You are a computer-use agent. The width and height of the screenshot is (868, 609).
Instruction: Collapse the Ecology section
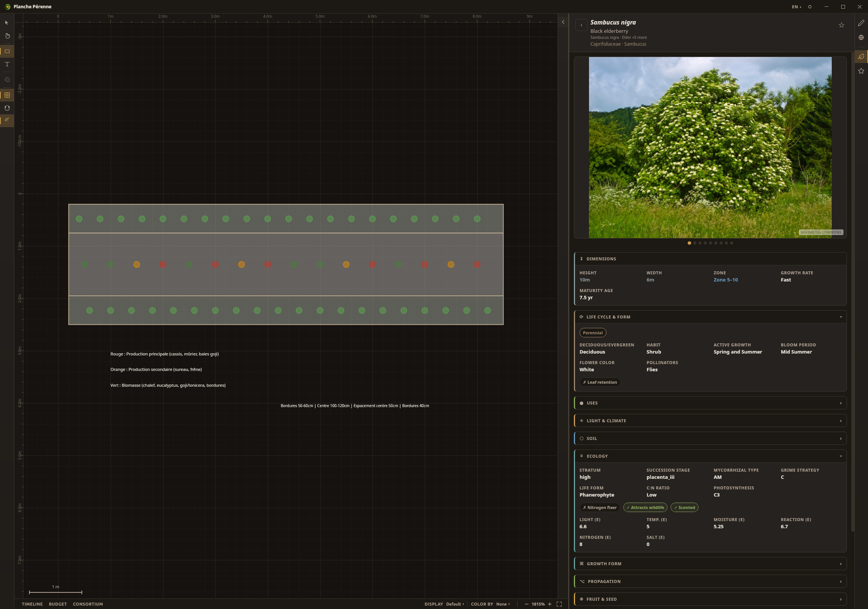(710, 456)
